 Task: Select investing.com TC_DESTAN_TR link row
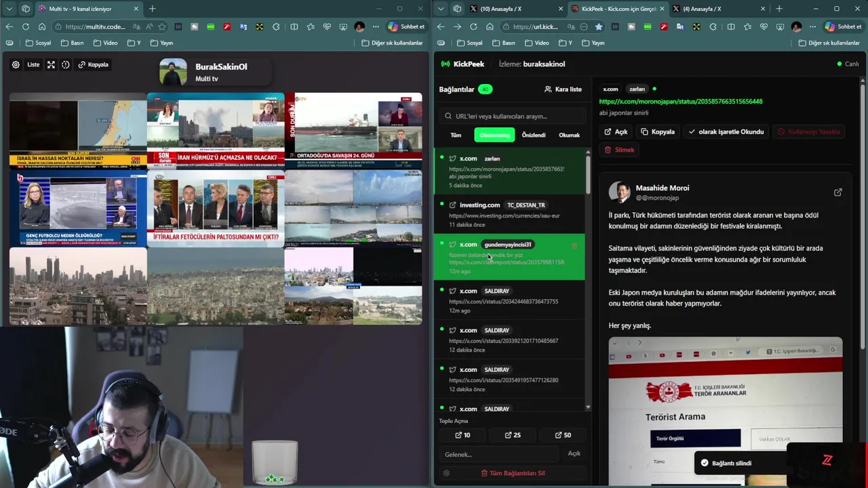point(509,214)
